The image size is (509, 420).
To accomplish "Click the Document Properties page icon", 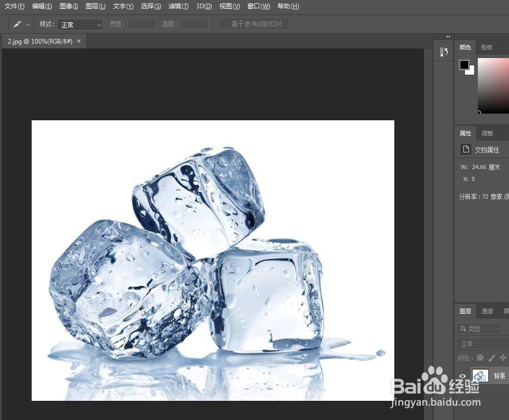I will pyautogui.click(x=465, y=149).
